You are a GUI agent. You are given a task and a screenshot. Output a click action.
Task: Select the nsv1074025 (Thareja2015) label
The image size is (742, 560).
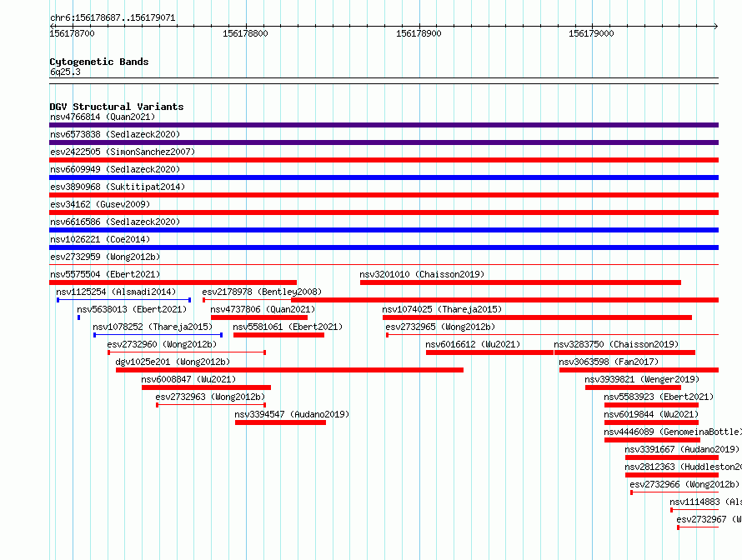[442, 309]
